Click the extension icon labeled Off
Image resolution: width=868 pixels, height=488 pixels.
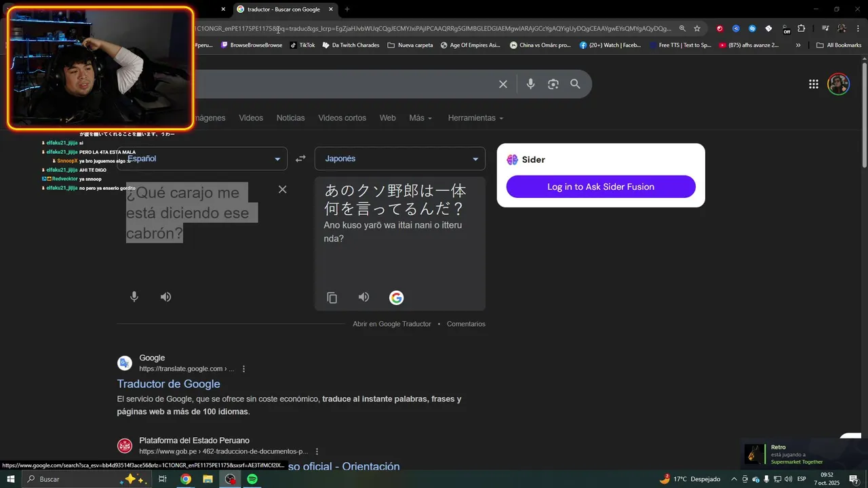click(786, 29)
